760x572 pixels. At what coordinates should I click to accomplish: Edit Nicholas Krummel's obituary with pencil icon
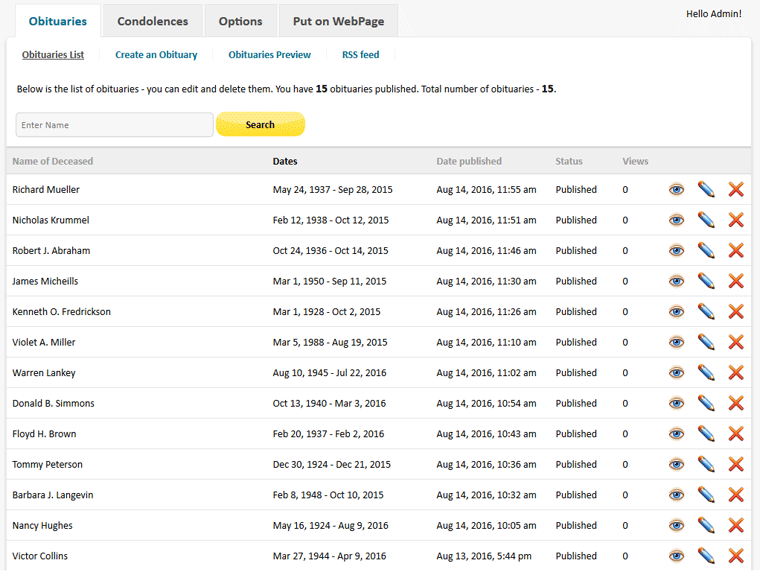pos(706,220)
